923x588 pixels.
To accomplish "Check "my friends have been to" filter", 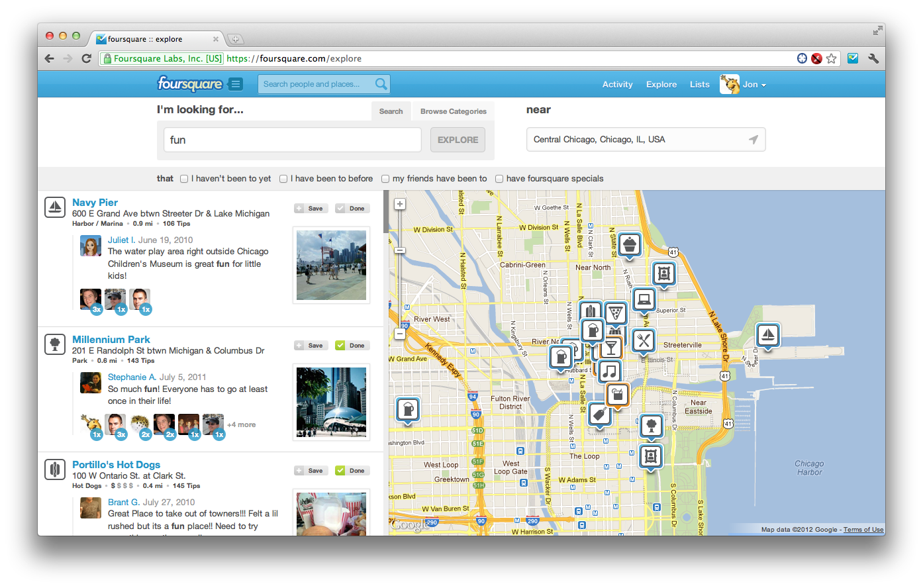I will [x=385, y=179].
